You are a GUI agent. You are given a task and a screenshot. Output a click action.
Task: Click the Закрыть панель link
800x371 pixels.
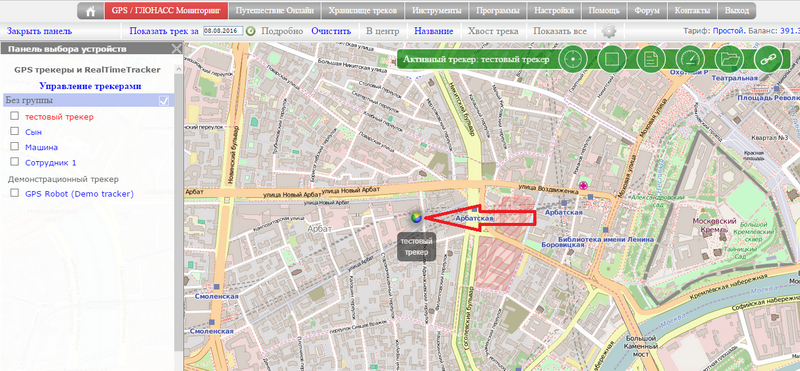point(39,31)
